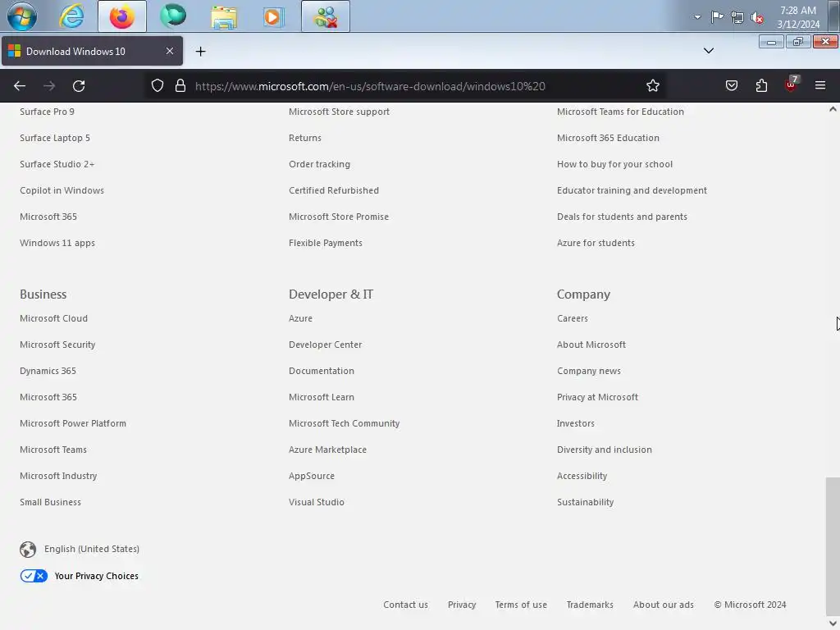Open uBlock Origin extension icon

(792, 85)
